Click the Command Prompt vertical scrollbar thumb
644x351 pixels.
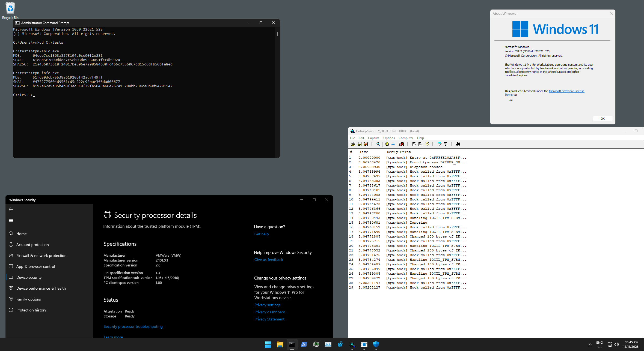(x=277, y=34)
